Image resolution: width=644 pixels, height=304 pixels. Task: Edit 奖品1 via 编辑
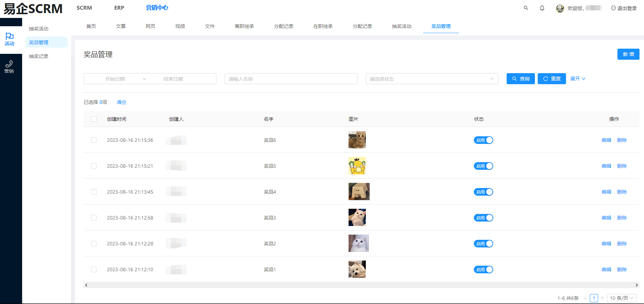[x=606, y=269]
